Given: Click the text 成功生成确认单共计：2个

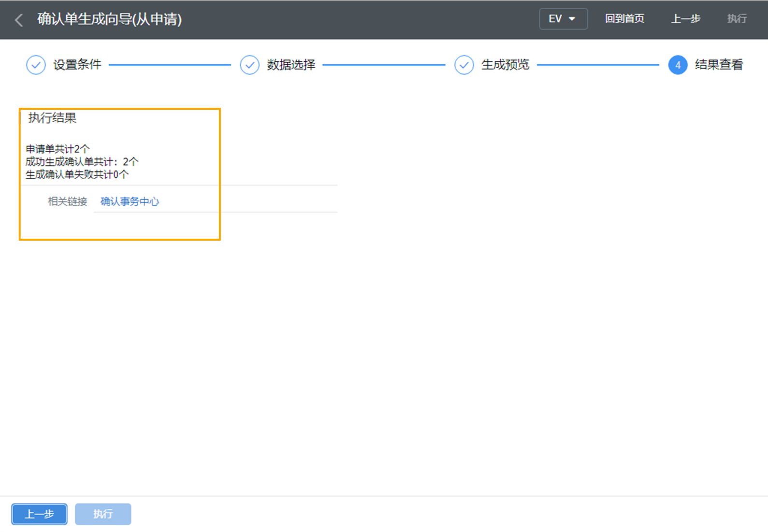Looking at the screenshot, I should [x=82, y=161].
